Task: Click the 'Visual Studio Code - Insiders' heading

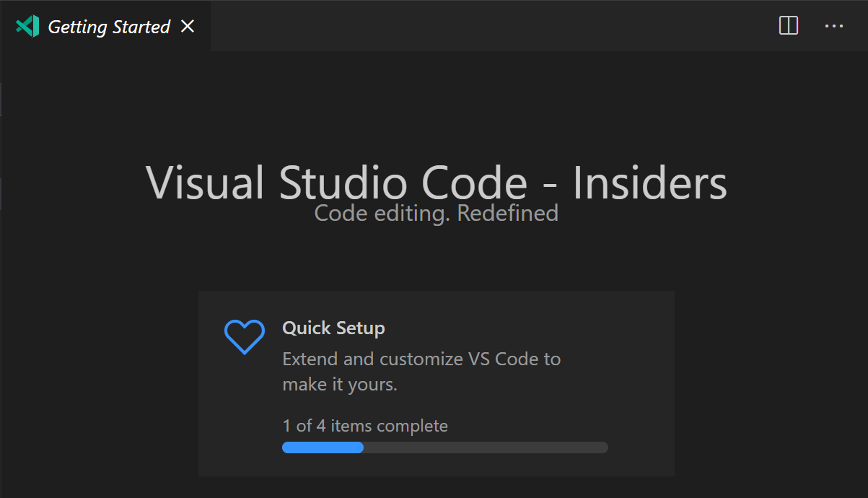Action: (437, 183)
